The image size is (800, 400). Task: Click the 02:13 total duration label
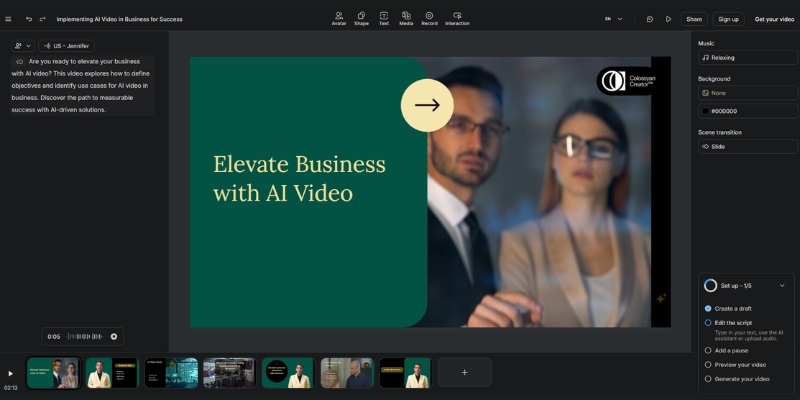(x=10, y=388)
